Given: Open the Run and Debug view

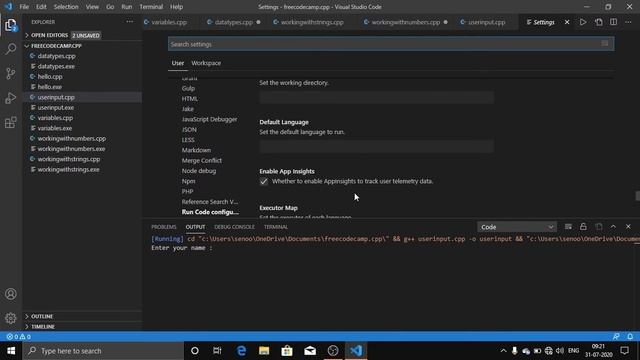Looking at the screenshot, I should point(11,98).
